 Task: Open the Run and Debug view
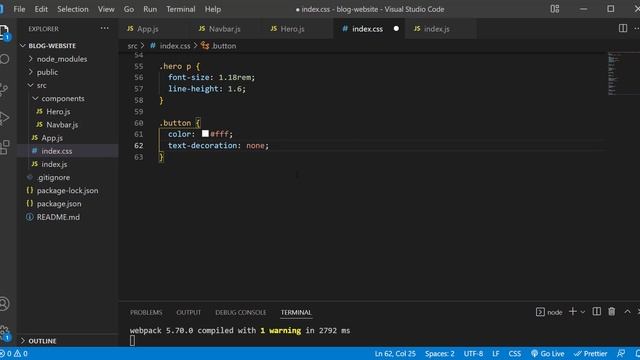pos(4,118)
